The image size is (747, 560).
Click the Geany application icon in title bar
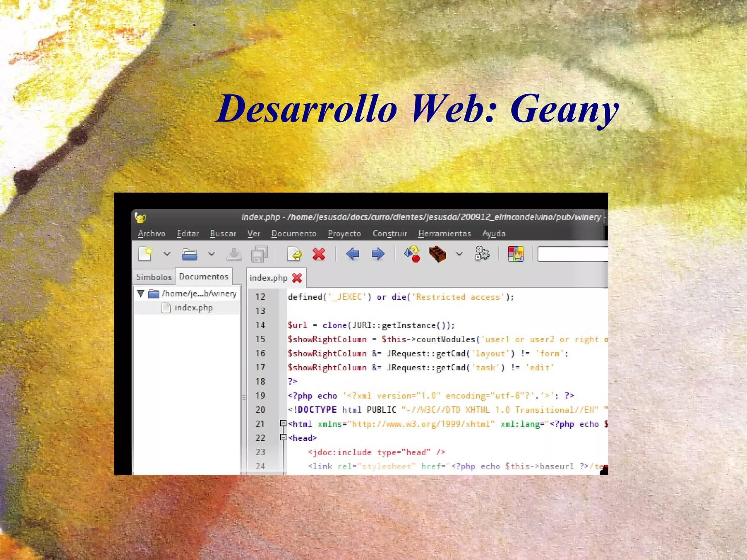(140, 218)
